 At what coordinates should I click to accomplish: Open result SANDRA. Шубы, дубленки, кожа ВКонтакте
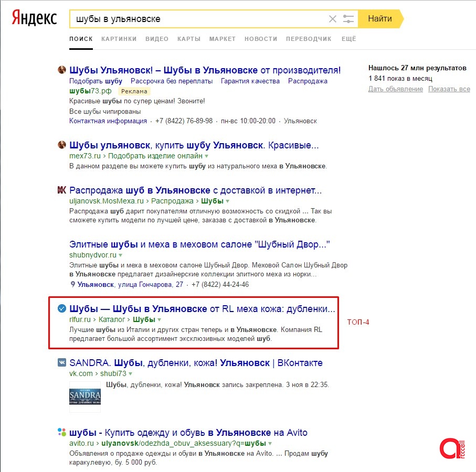(x=196, y=363)
